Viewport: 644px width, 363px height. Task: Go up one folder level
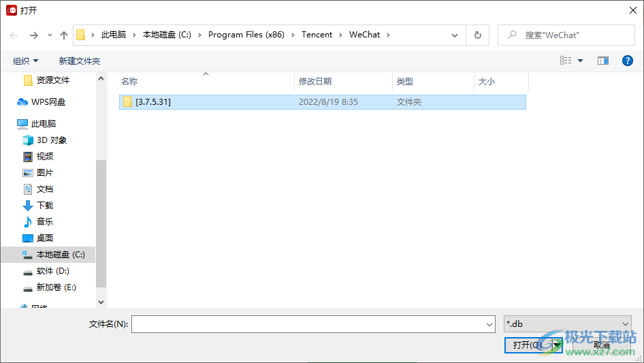point(64,35)
